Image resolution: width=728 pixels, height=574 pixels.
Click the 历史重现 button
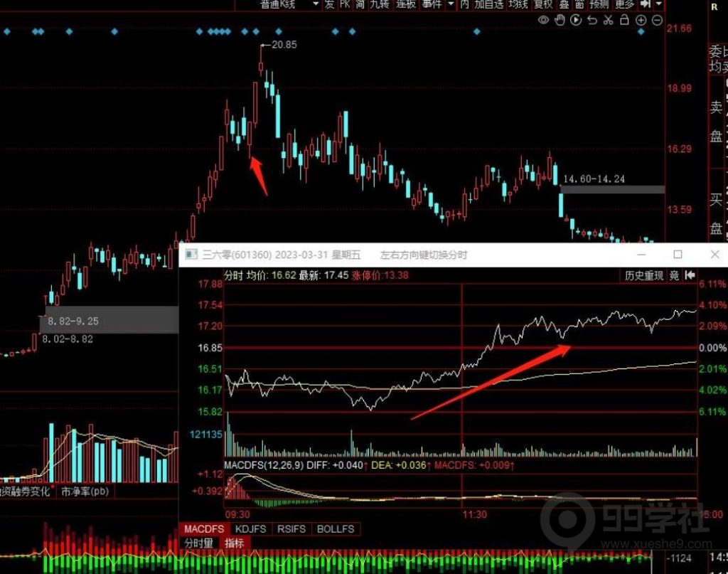643,276
